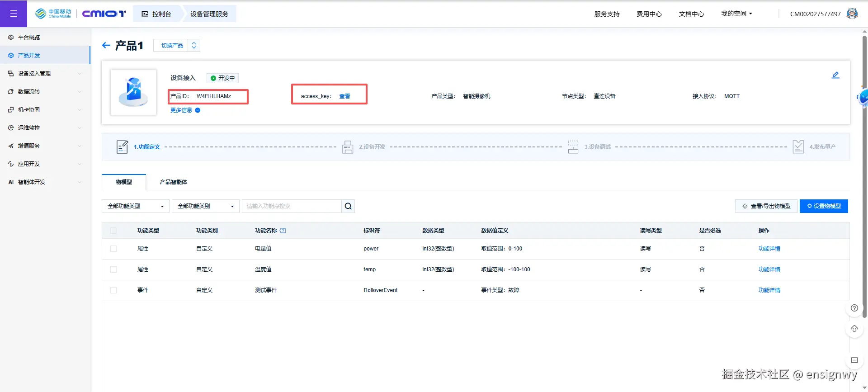Open 功能详情 for 电量值 row
Screen dimensions: 868x392
tap(769, 249)
